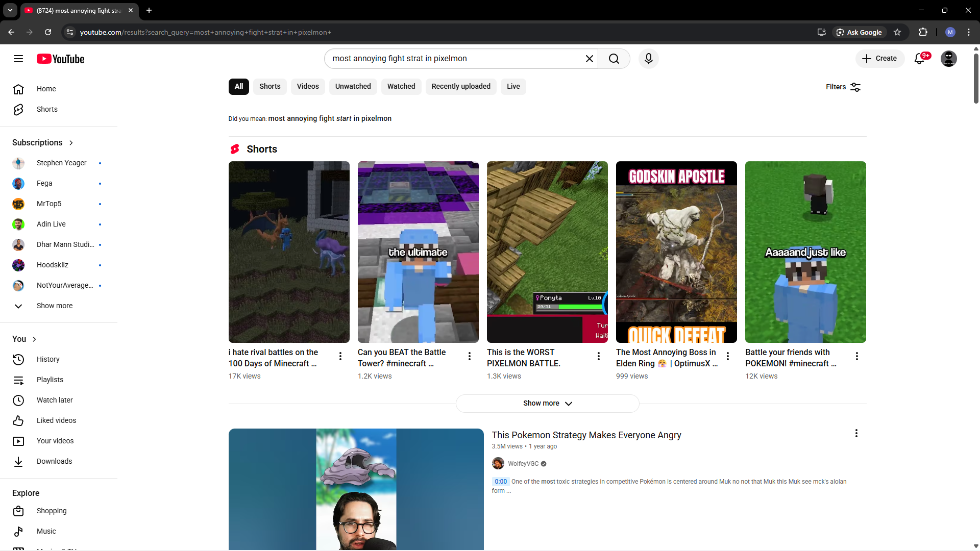Open 'This Pokemon Strategy Makes Everyone Angry' title

[586, 435]
